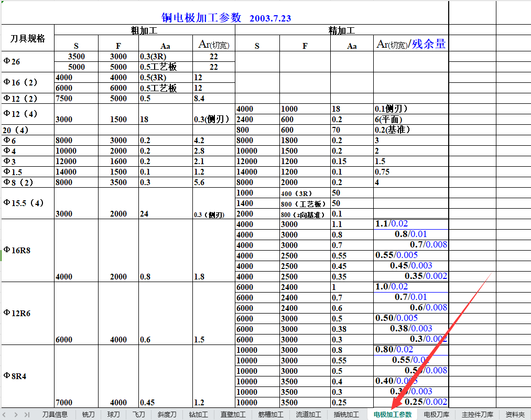The height and width of the screenshot is (420, 531).
Task: Jump to the last sheet arrow
Action: (x=27, y=414)
